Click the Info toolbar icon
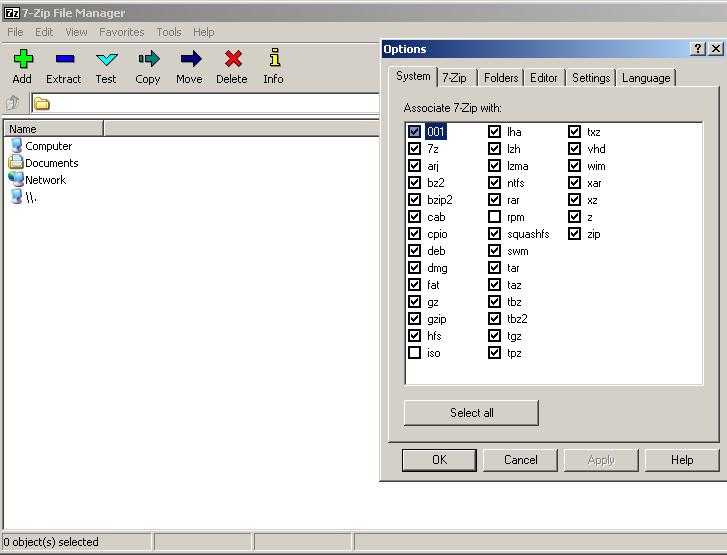This screenshot has height=555, width=727. 274,57
